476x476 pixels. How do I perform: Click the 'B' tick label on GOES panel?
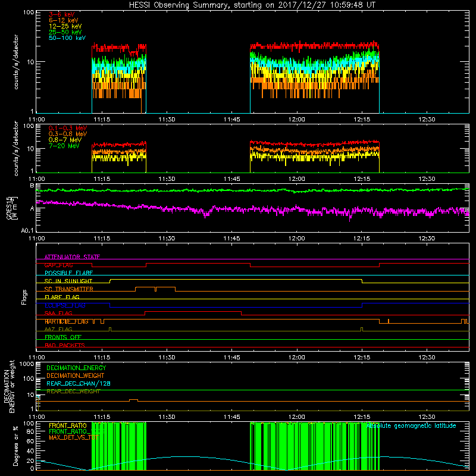(32, 185)
